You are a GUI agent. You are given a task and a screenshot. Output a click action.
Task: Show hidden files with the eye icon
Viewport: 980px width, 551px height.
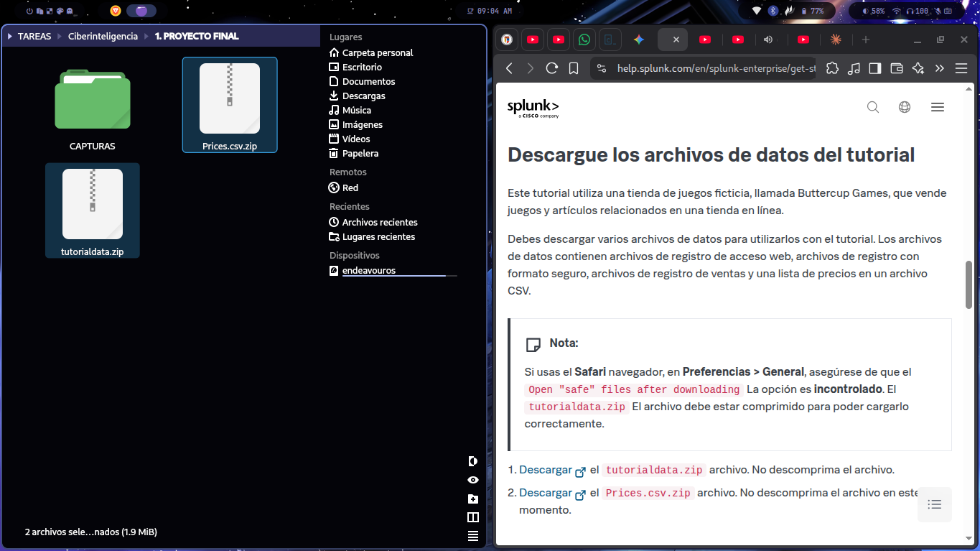[x=473, y=479]
